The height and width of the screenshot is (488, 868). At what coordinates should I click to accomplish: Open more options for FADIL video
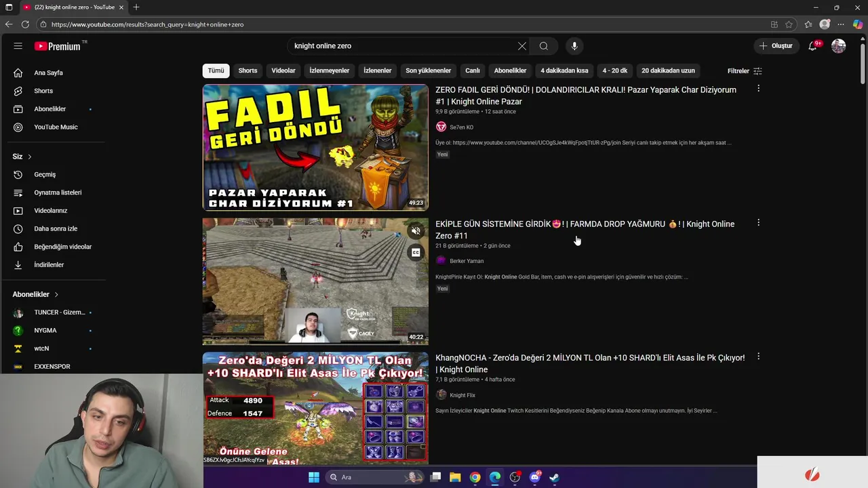pos(758,89)
